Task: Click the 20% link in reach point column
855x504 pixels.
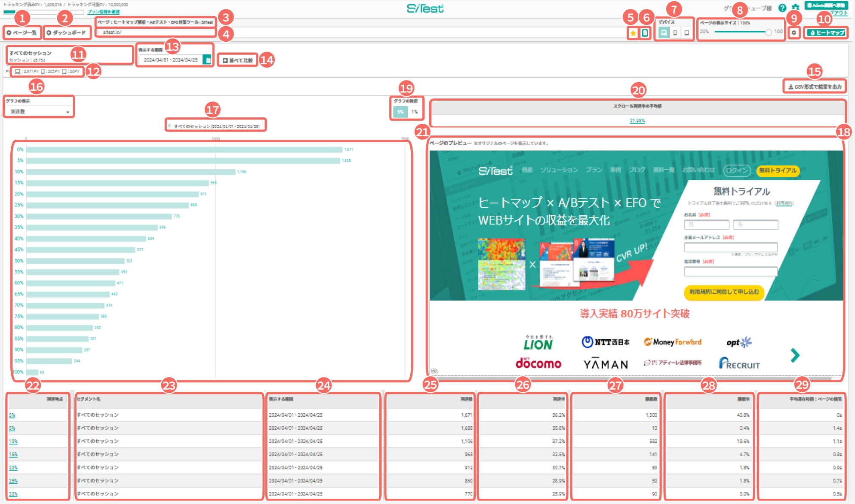Action: [x=13, y=468]
